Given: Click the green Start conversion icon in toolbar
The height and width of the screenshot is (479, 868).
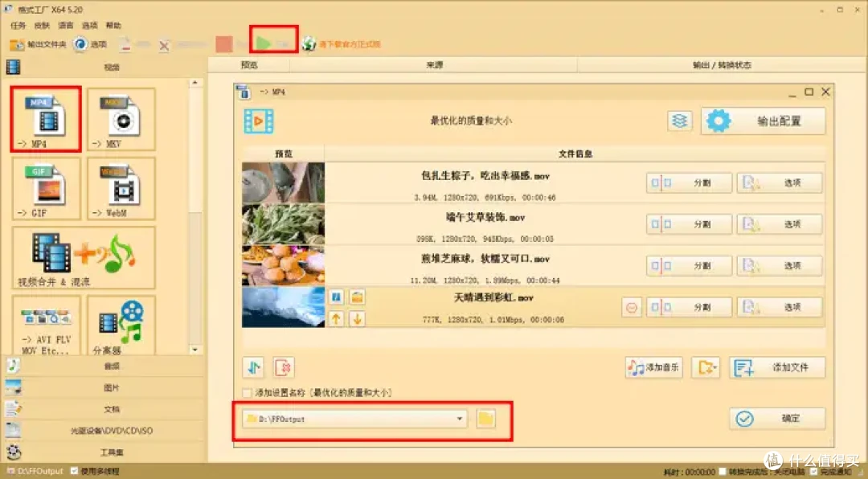Looking at the screenshot, I should tap(264, 43).
